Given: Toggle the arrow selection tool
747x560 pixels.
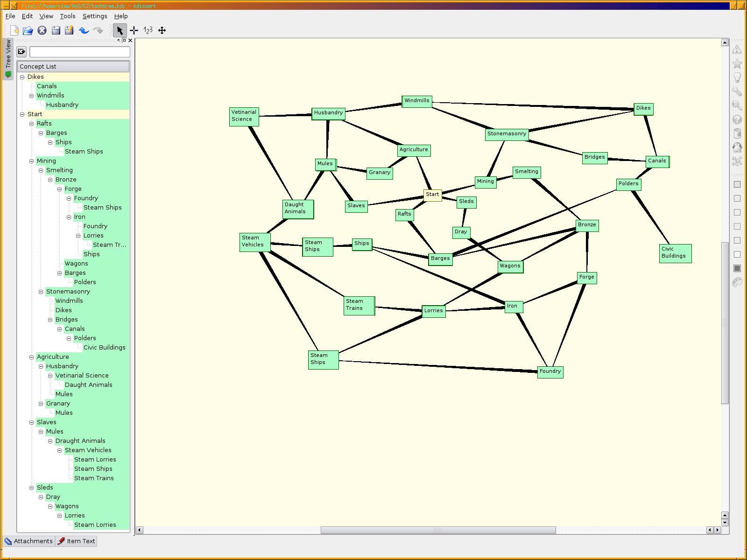Looking at the screenshot, I should pyautogui.click(x=120, y=30).
